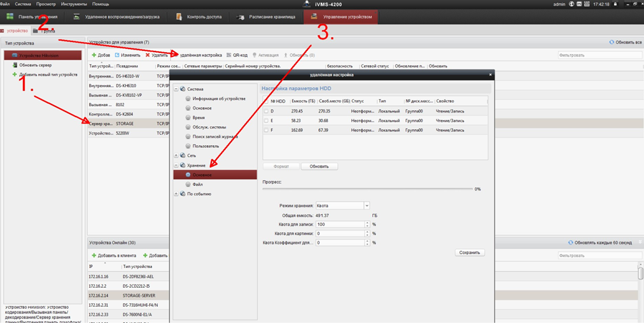This screenshot has height=326, width=644.
Task: Click the Квота для записи input field
Action: pyautogui.click(x=340, y=225)
